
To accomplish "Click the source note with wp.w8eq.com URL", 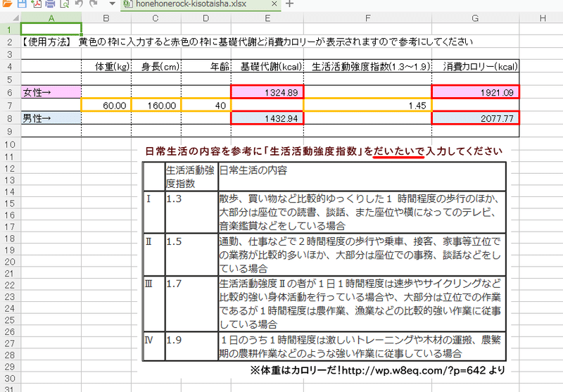I will [x=378, y=370].
